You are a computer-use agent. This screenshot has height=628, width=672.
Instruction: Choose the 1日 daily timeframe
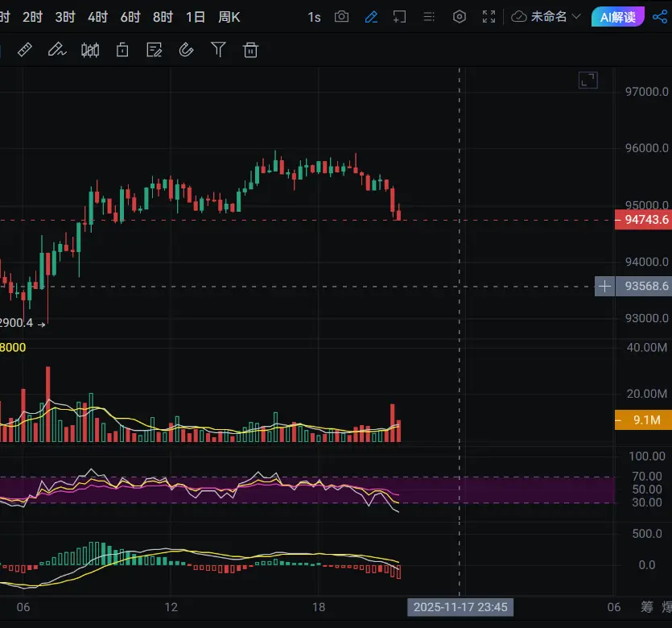(x=196, y=17)
